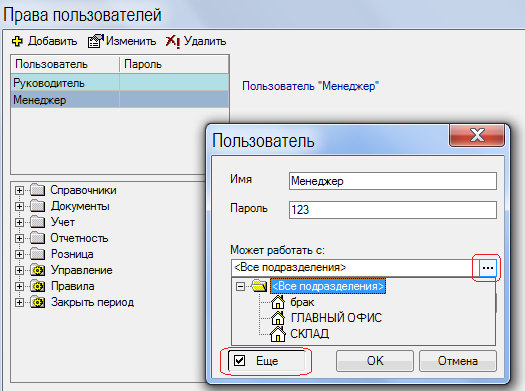Click the Отмена button
The width and height of the screenshot is (525, 391).
[x=458, y=361]
